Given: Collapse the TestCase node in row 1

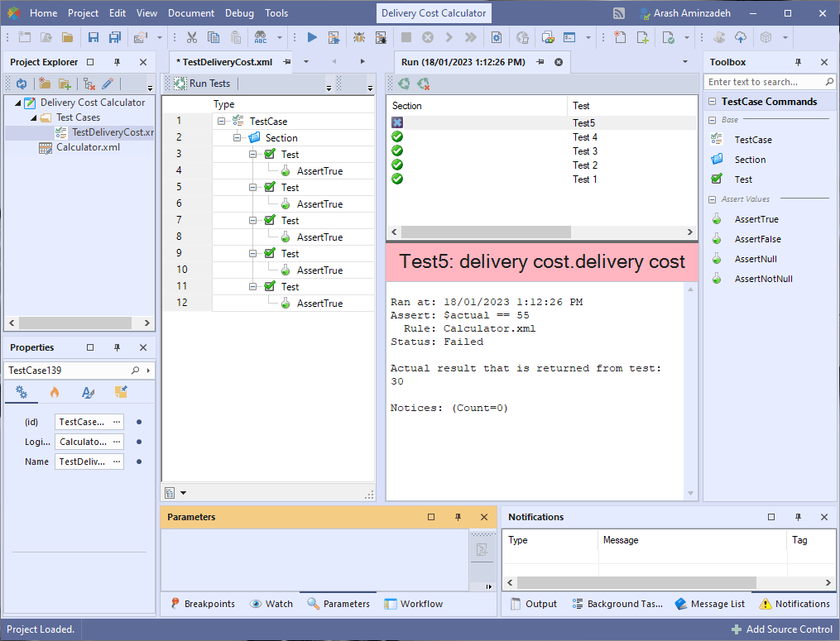Looking at the screenshot, I should [221, 122].
